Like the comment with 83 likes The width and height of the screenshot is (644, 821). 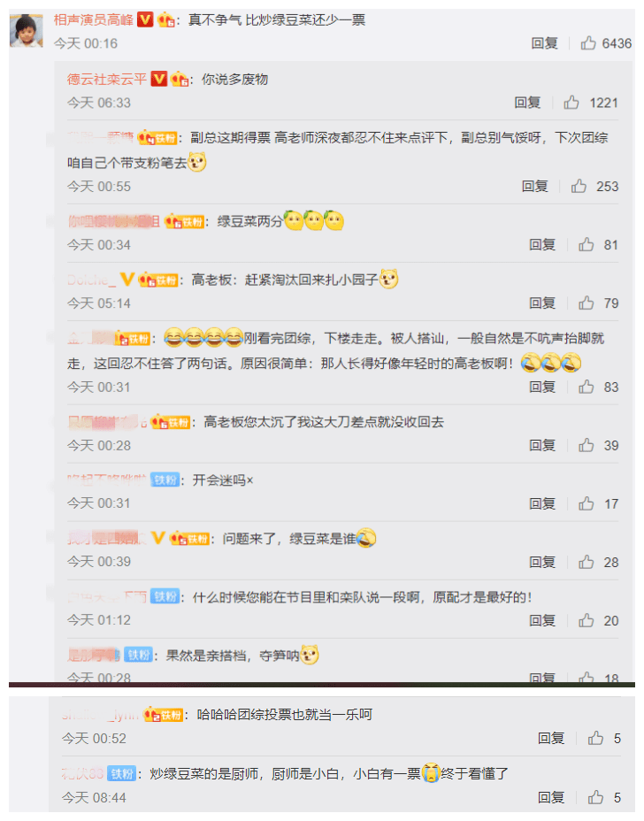(586, 387)
